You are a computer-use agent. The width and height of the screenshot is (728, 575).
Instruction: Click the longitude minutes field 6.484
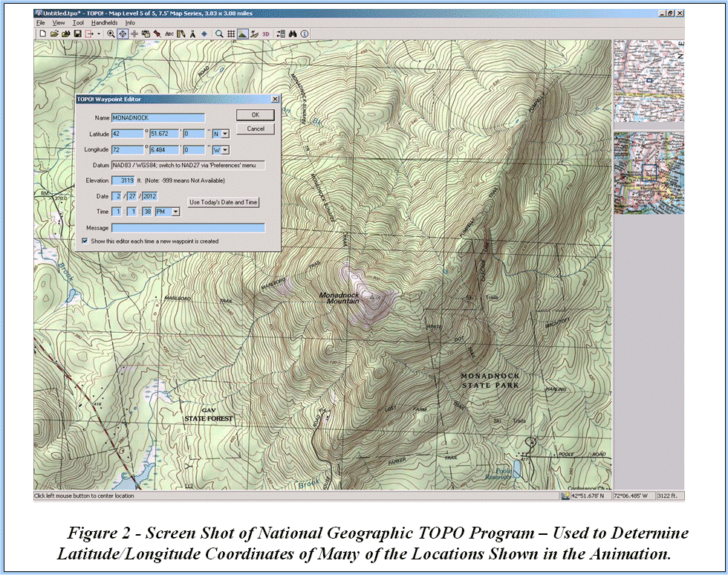point(164,150)
